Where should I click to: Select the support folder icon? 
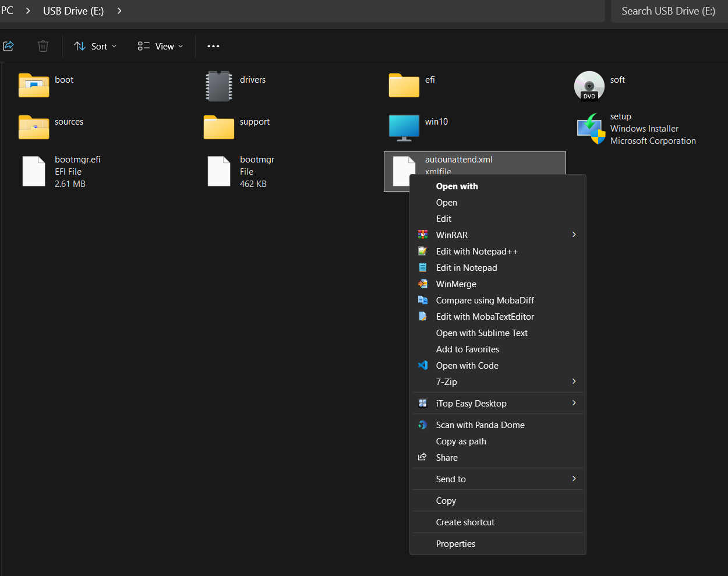[x=219, y=127]
